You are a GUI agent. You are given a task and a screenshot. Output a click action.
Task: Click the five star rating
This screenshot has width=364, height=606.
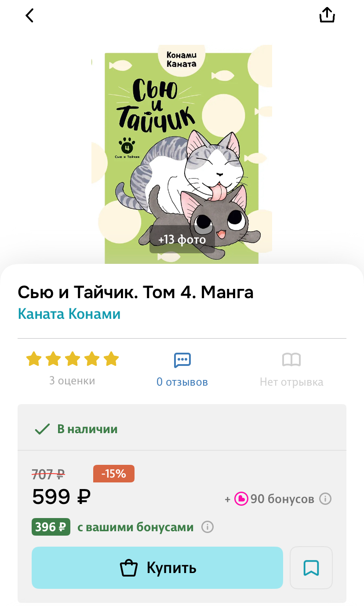tap(73, 359)
